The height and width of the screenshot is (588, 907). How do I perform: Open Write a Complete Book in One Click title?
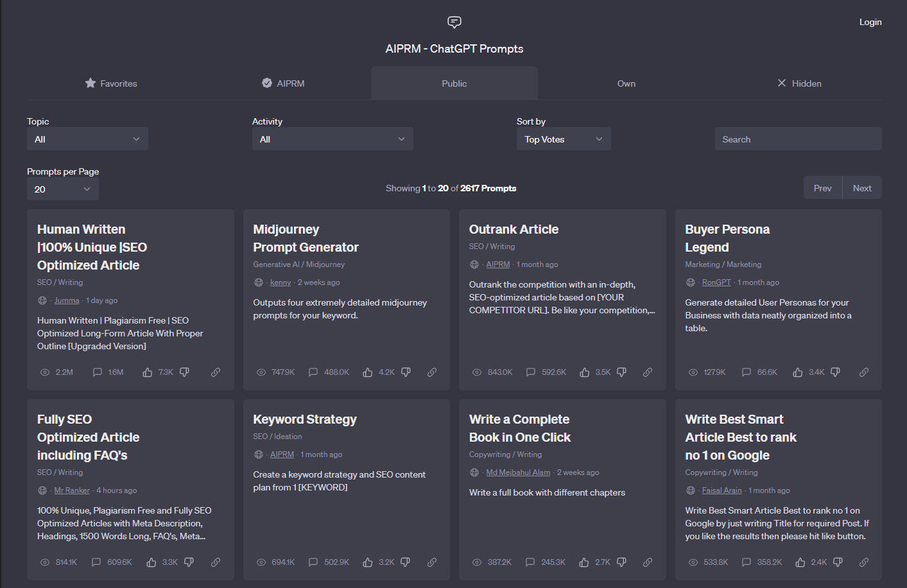(520, 428)
